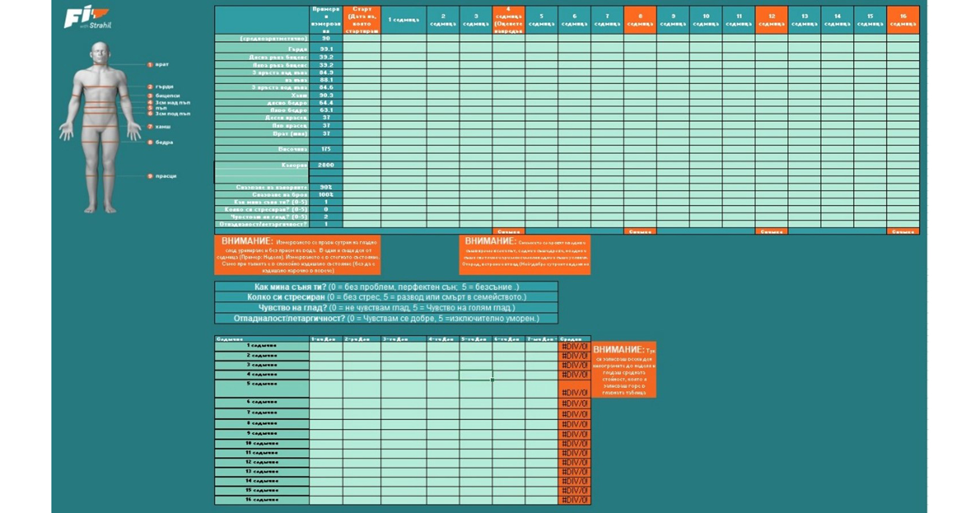
Task: Select 'Отпадналост/летаргичност?' legend row with scale explanation
Action: pos(387,319)
